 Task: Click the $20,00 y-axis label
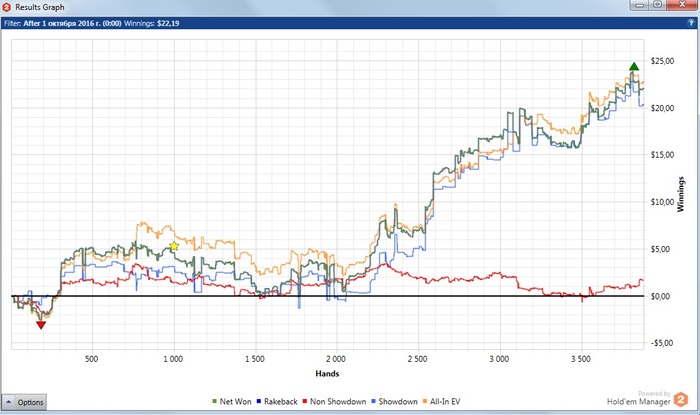coord(662,108)
